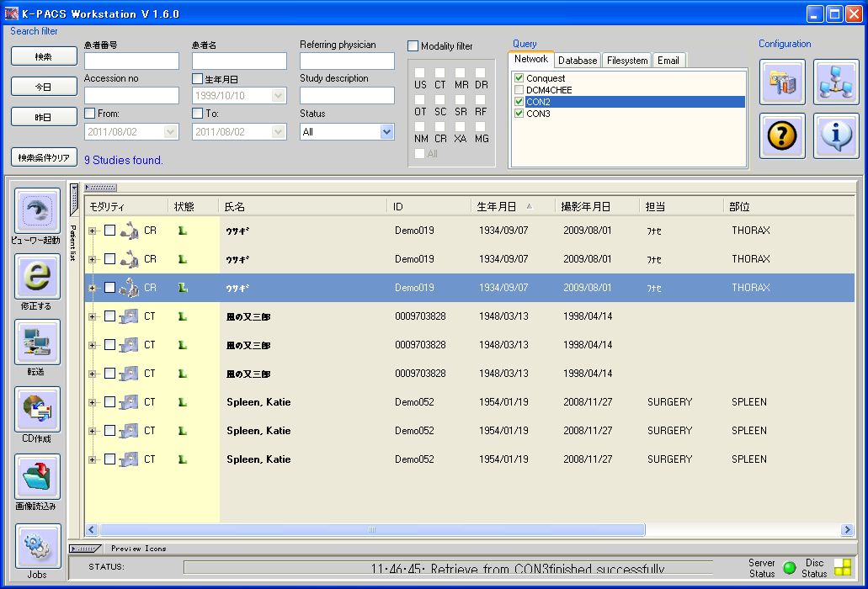The height and width of the screenshot is (589, 868).
Task: Sort by モダリティ column header
Action: (126, 206)
